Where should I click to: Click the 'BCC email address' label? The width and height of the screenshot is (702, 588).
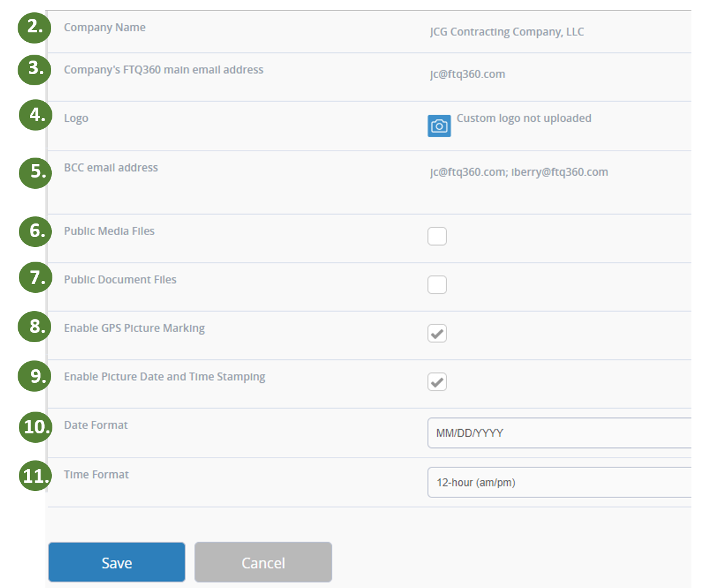click(x=111, y=168)
